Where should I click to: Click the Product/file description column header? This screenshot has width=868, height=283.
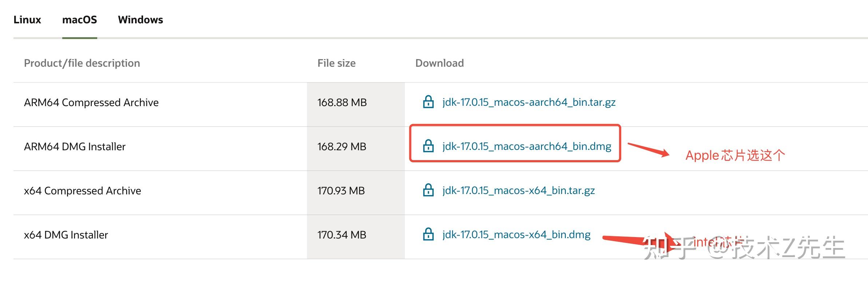coord(82,63)
